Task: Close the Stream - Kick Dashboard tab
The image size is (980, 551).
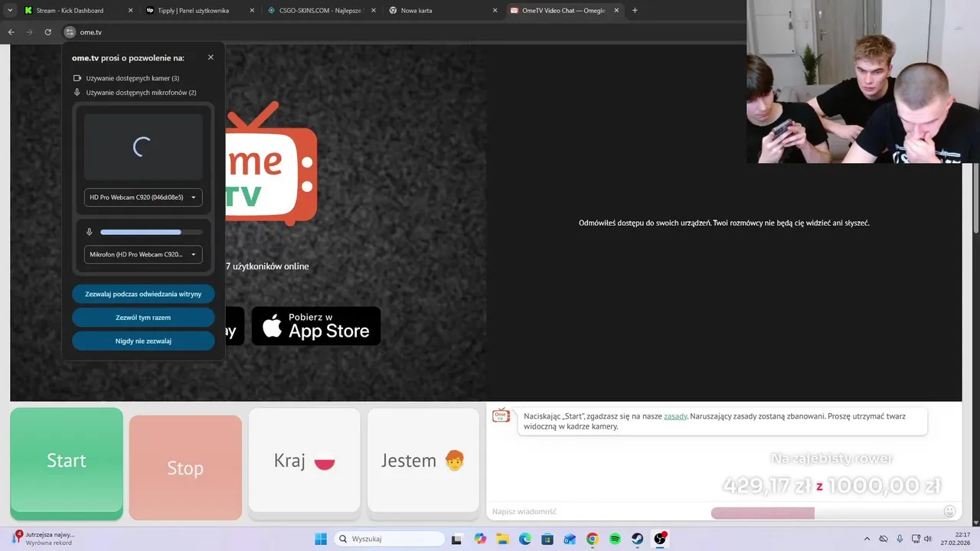Action: (x=130, y=11)
